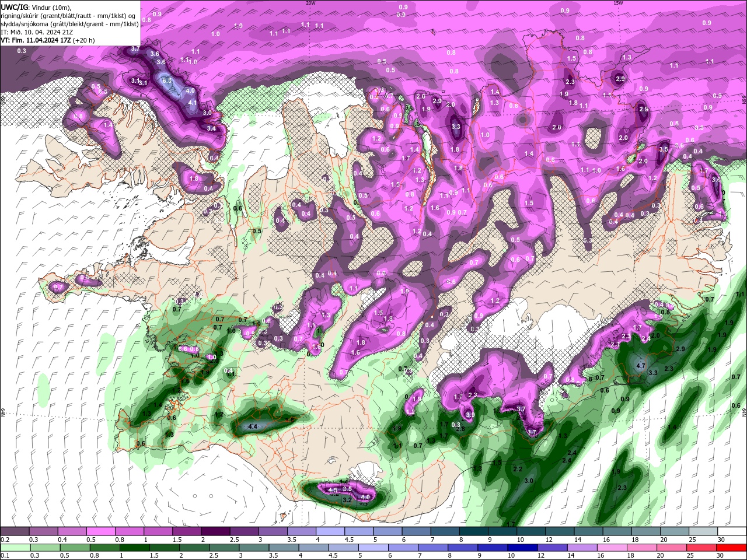This screenshot has height=560, width=747.
Task: Click the '0.2' label on the snow scale
Action: [x=4, y=540]
